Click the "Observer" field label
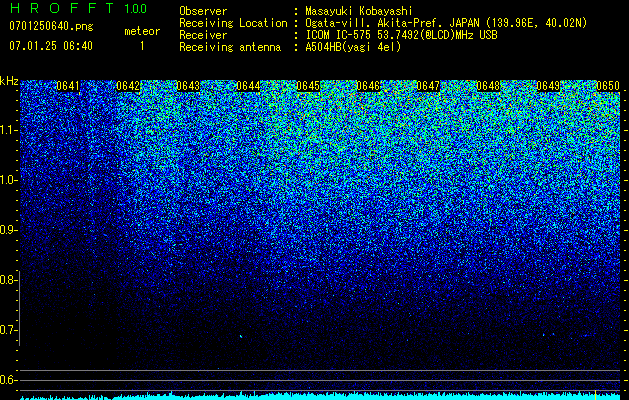Image resolution: width=629 pixels, height=400 pixels. (x=203, y=11)
